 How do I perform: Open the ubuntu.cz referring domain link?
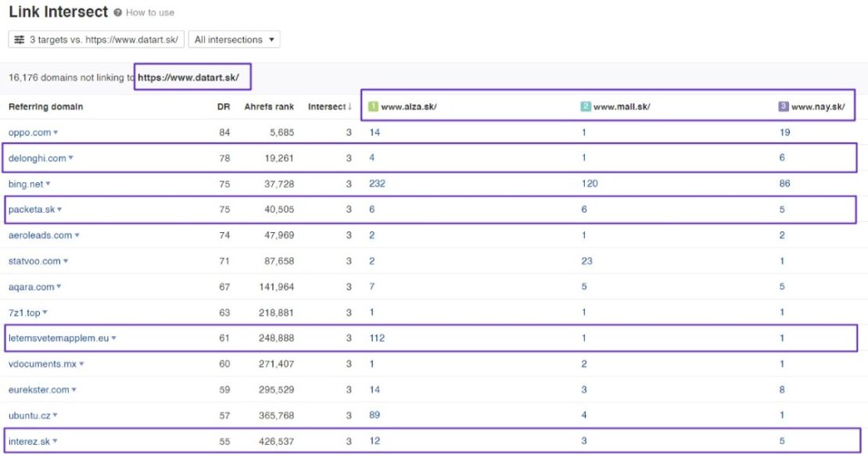coord(30,416)
